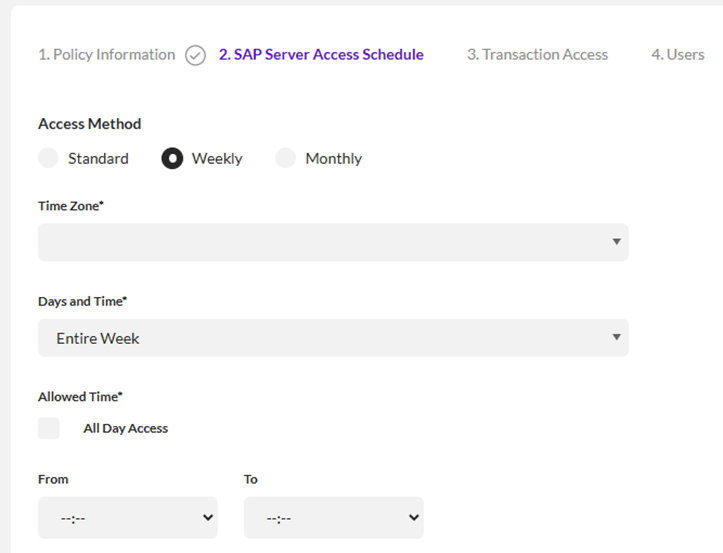Click the Time Zone dropdown arrow
Screen dimensions: 723x553
[617, 242]
